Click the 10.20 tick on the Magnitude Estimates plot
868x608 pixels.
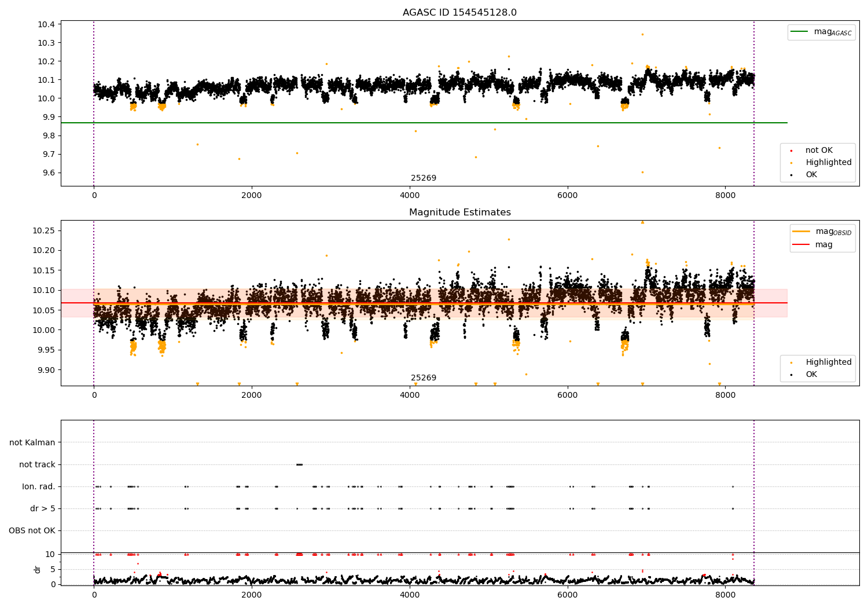coord(44,251)
